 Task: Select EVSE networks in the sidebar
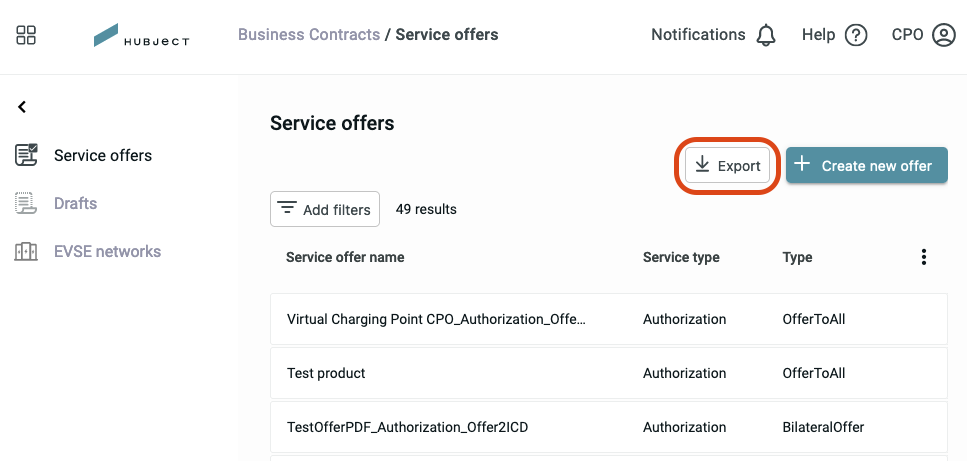[x=107, y=251]
